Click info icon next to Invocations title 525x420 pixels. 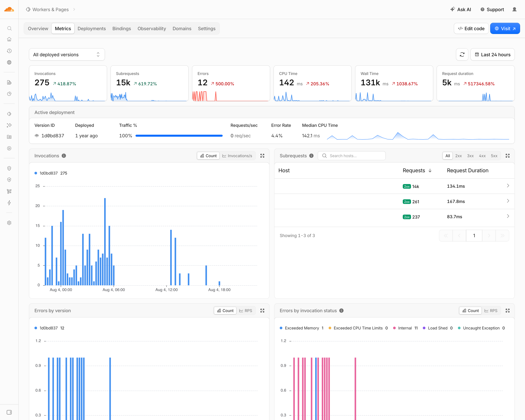(64, 156)
